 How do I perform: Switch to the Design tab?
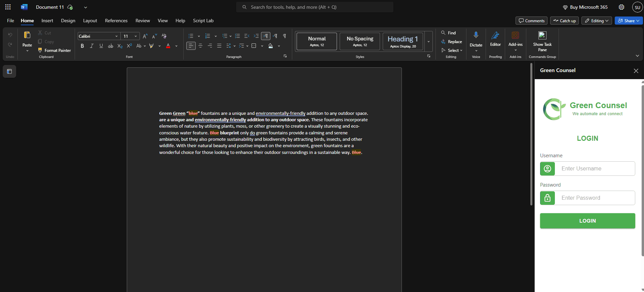click(x=68, y=21)
